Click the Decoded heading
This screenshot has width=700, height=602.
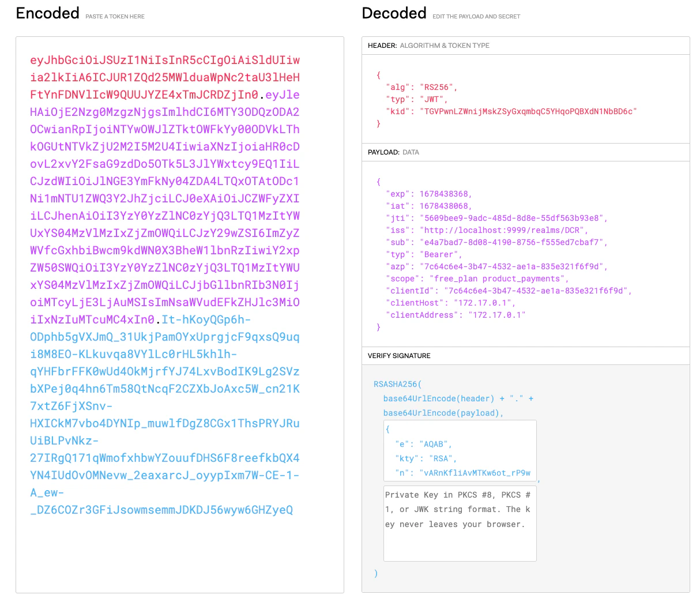click(x=394, y=13)
